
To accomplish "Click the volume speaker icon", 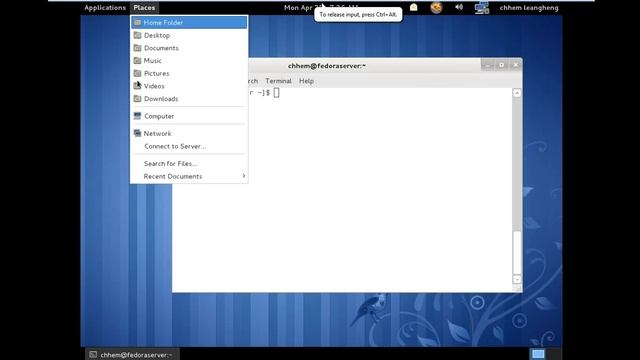I will point(459,7).
